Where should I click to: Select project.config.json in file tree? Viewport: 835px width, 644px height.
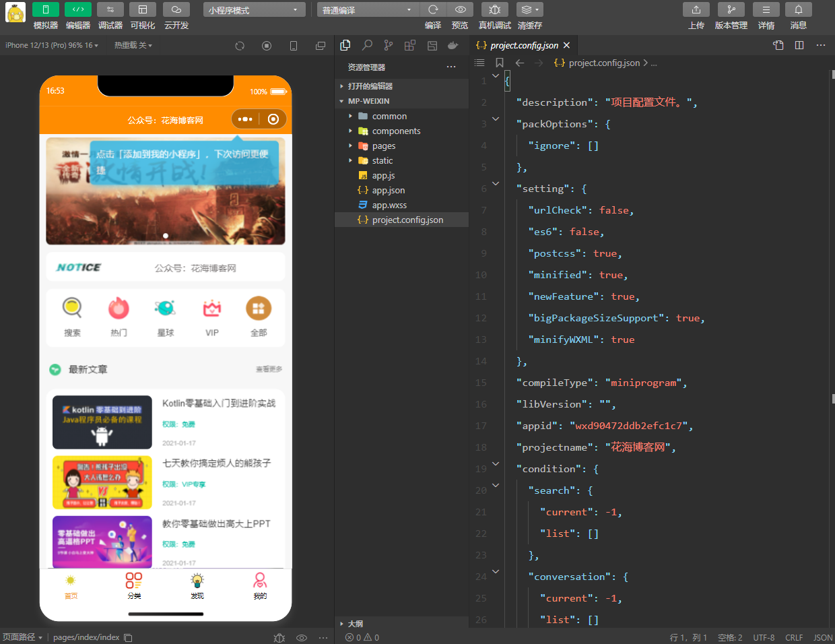tap(401, 220)
